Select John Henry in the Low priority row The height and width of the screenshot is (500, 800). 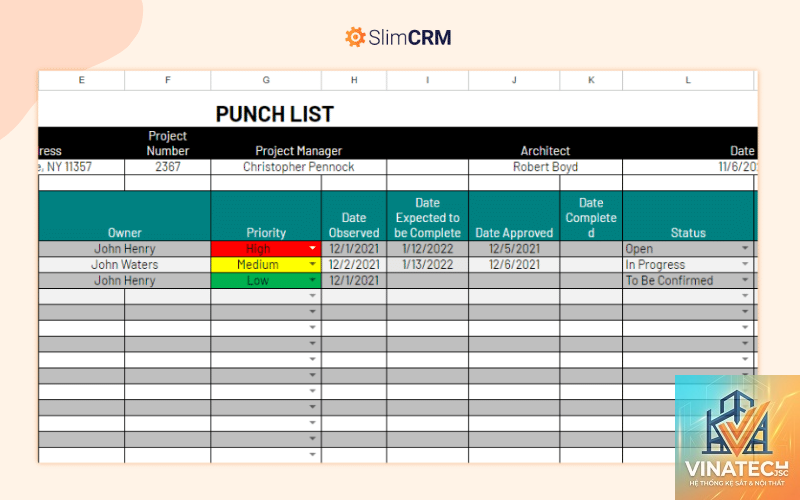[124, 280]
